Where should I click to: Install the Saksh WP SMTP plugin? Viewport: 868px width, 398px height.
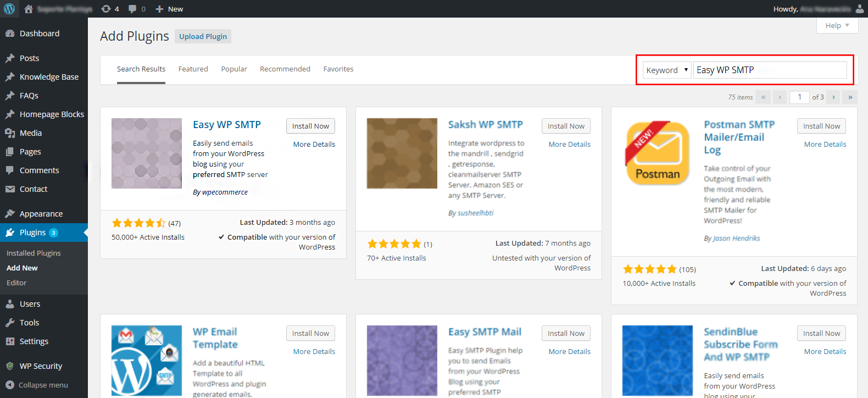tap(566, 126)
